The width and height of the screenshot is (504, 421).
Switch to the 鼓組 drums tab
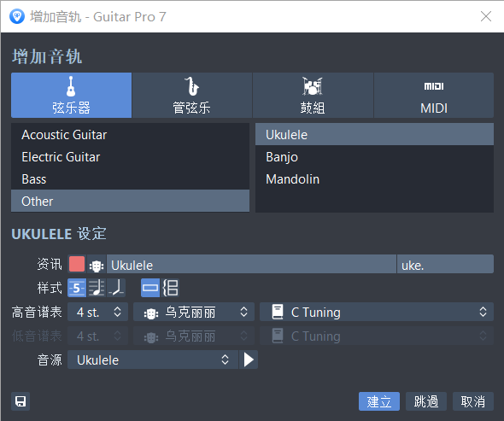(313, 95)
